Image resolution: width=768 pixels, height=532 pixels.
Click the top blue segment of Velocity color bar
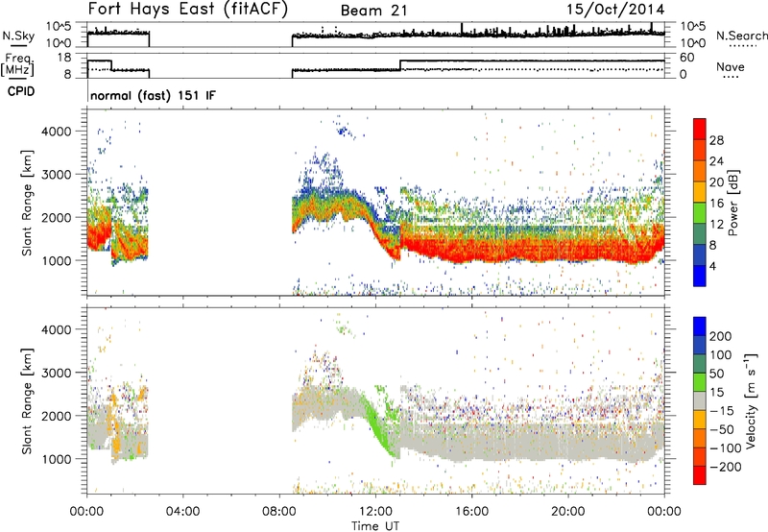(700, 326)
